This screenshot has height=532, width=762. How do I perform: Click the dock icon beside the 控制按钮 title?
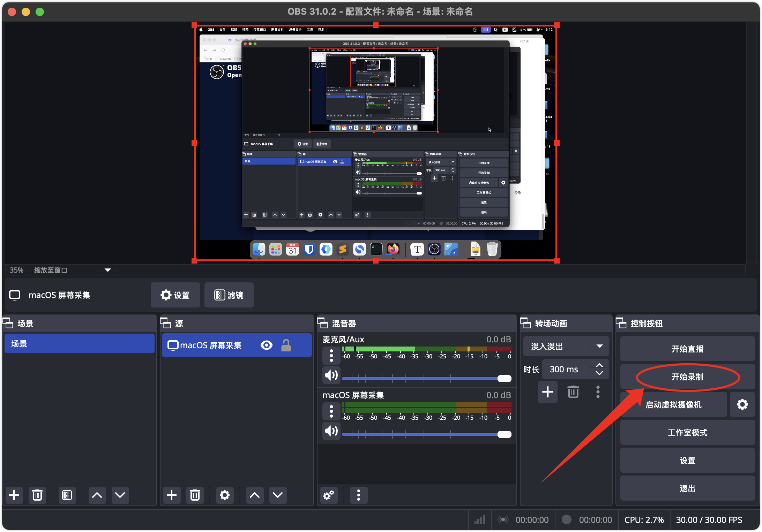point(621,323)
